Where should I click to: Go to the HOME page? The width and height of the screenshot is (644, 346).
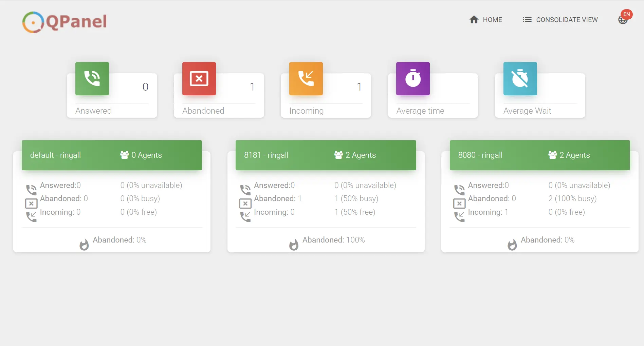(x=492, y=20)
